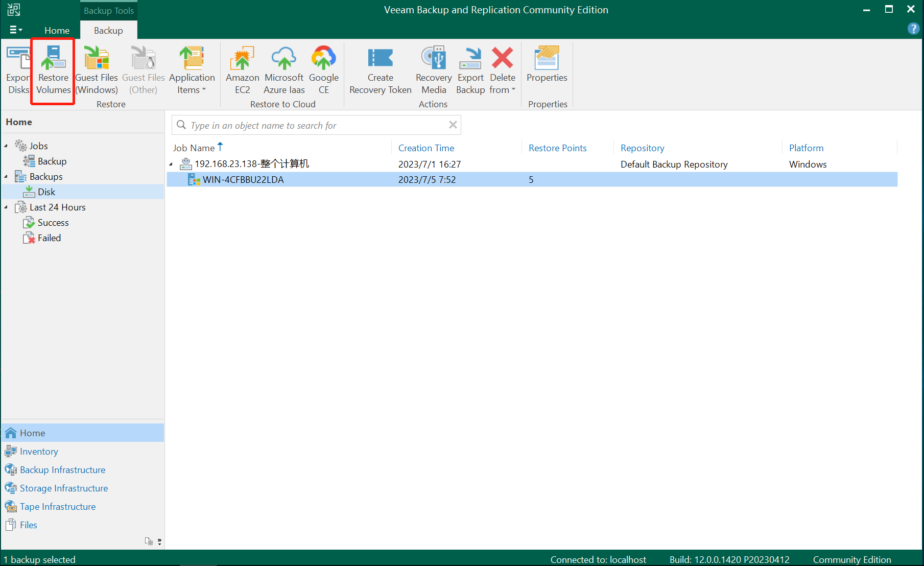This screenshot has width=924, height=566.
Task: Click Create Recovery Token icon
Action: tap(380, 69)
